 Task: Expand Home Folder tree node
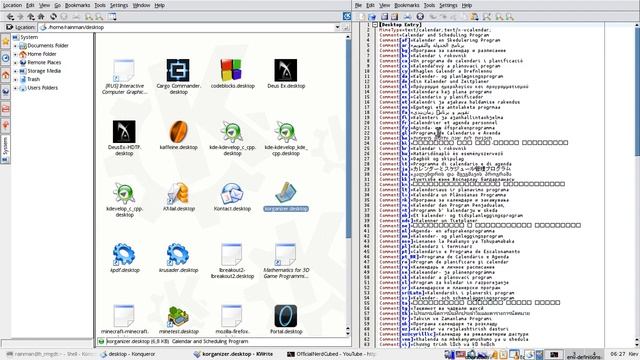coord(16,54)
